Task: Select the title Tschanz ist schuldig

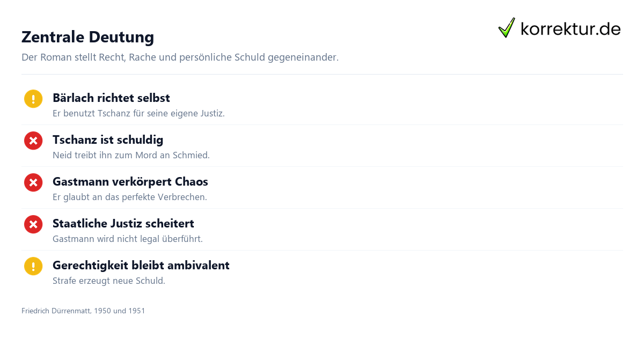Action: coord(108,139)
